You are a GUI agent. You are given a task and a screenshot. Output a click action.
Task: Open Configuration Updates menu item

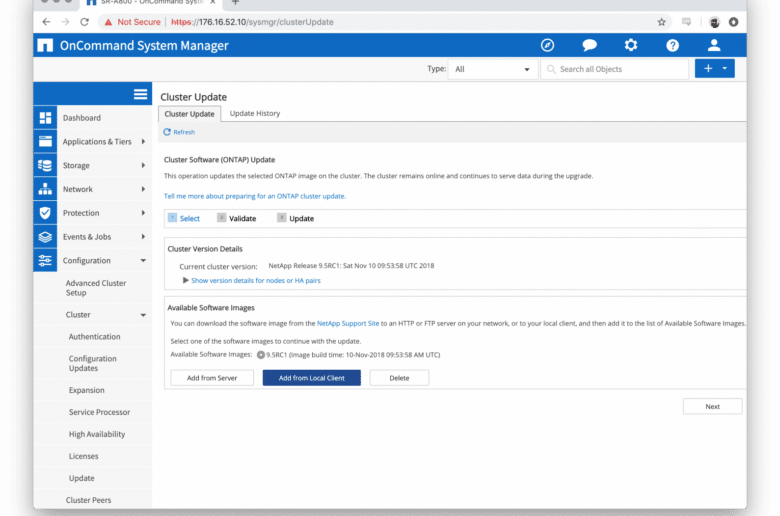pyautogui.click(x=93, y=363)
